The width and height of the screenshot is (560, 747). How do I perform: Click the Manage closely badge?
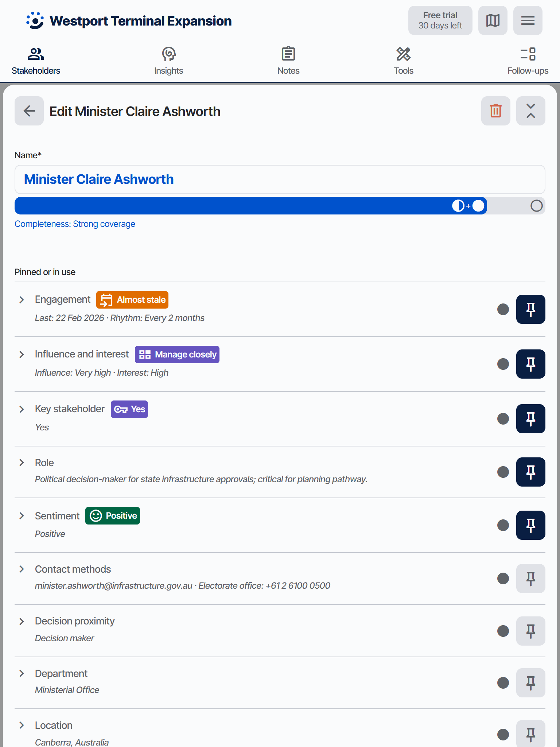[x=177, y=355]
